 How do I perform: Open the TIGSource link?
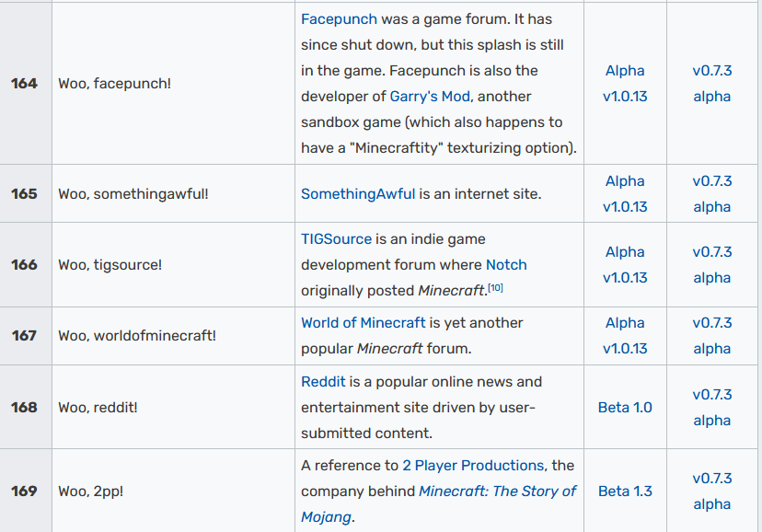[x=336, y=239]
